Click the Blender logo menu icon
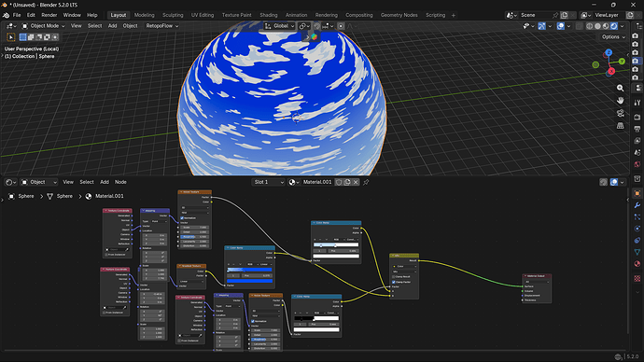 pyautogui.click(x=6, y=15)
